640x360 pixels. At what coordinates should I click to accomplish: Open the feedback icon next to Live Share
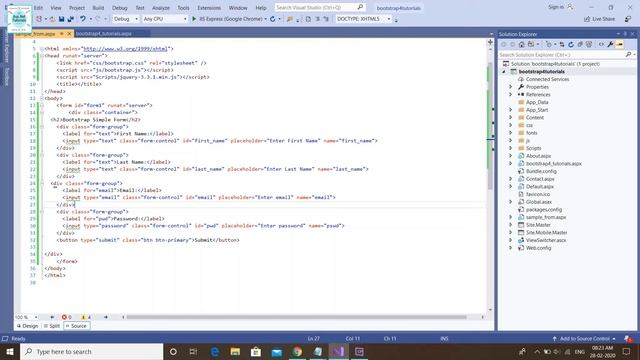click(628, 19)
